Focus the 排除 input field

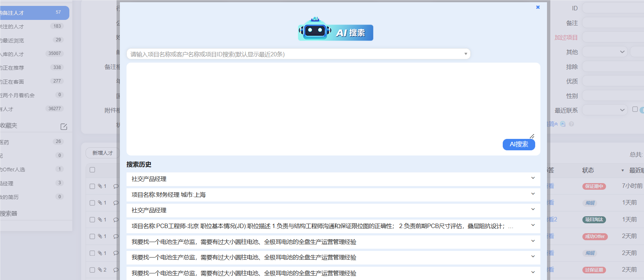(613, 67)
